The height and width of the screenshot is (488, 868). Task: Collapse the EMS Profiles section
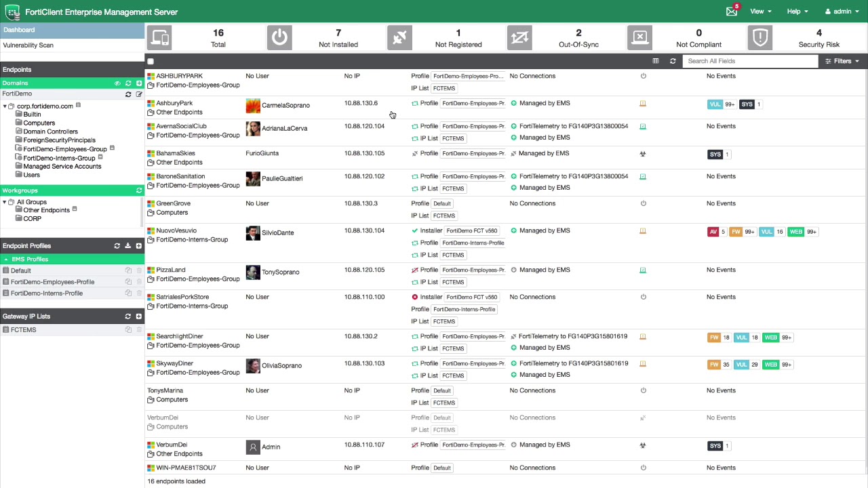pyautogui.click(x=5, y=260)
